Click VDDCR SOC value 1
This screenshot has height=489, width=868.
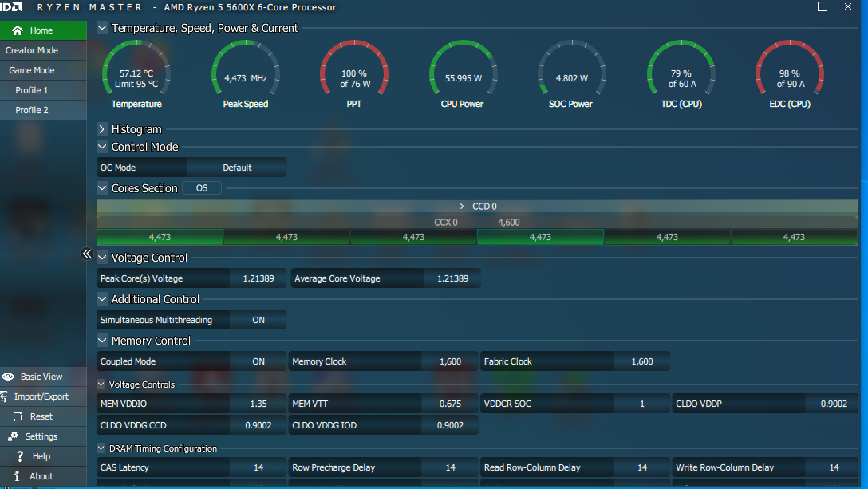click(x=642, y=404)
